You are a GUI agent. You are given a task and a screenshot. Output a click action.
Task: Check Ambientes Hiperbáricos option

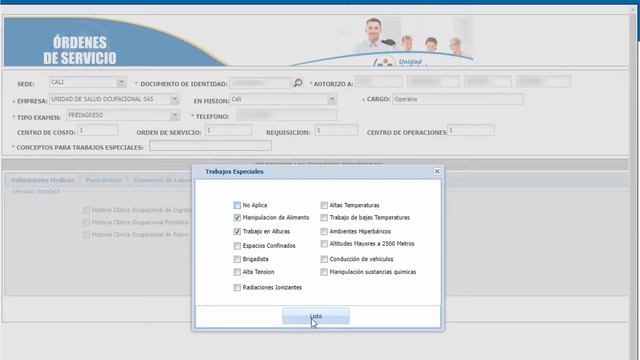[324, 231]
